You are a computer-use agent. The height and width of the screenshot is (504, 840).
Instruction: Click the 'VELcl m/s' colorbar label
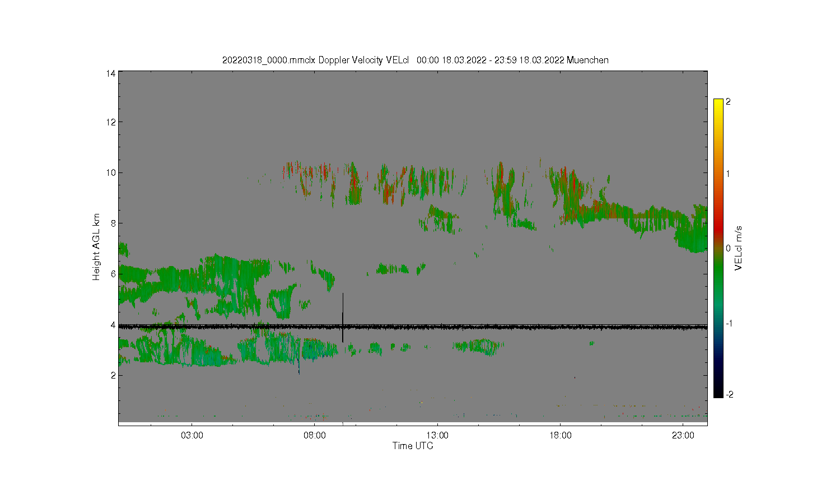739,248
